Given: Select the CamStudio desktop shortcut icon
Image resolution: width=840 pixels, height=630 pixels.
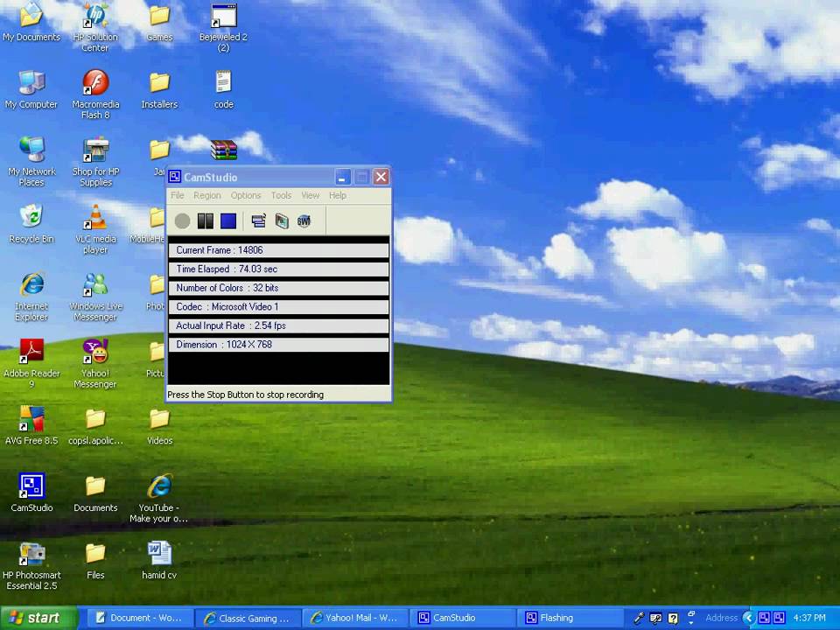Looking at the screenshot, I should click(31, 492).
